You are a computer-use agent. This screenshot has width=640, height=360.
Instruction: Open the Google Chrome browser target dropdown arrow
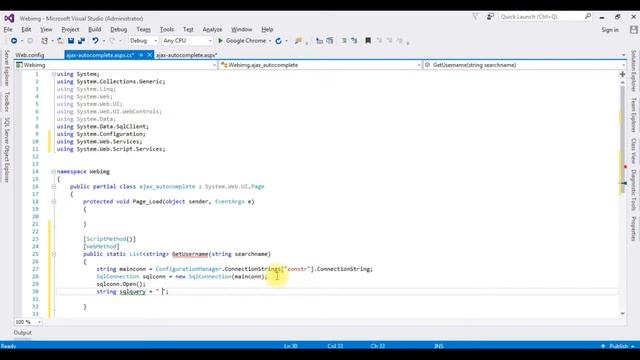point(270,41)
